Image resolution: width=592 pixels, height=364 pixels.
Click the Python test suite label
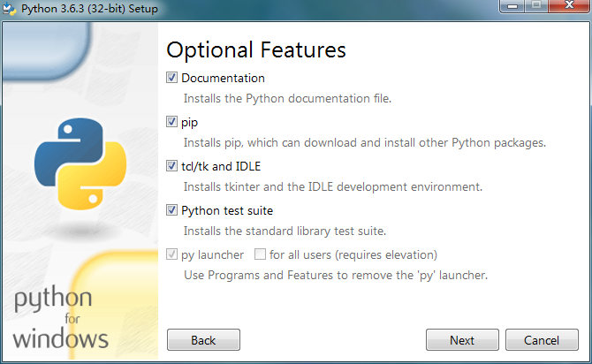pyautogui.click(x=227, y=210)
